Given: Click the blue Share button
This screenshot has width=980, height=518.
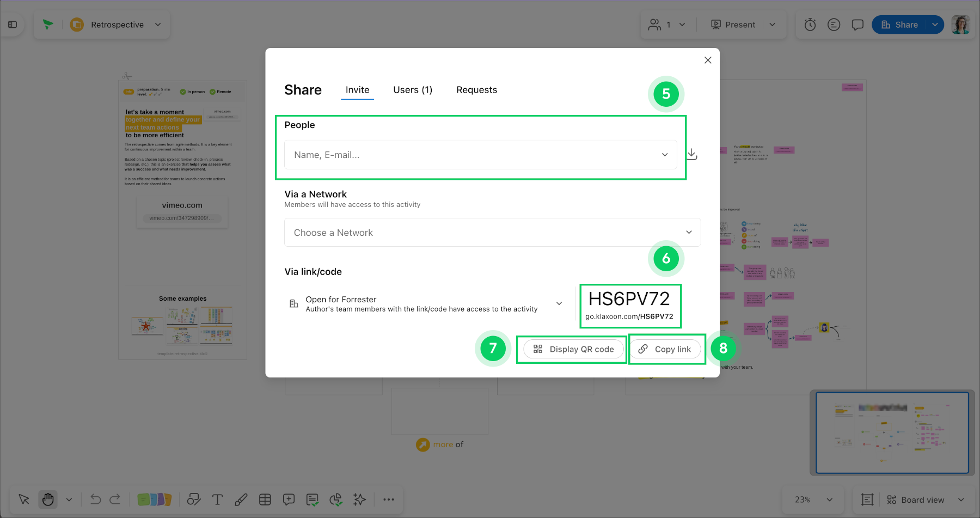Looking at the screenshot, I should pyautogui.click(x=899, y=25).
